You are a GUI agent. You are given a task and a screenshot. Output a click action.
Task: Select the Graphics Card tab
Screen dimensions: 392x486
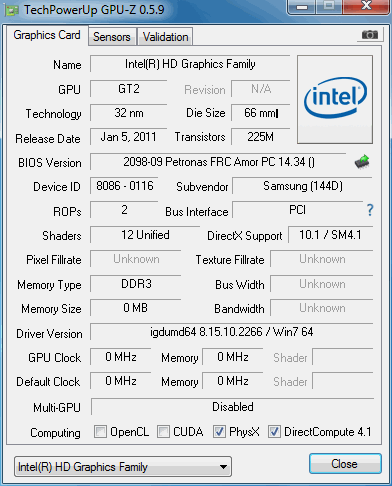(x=47, y=35)
